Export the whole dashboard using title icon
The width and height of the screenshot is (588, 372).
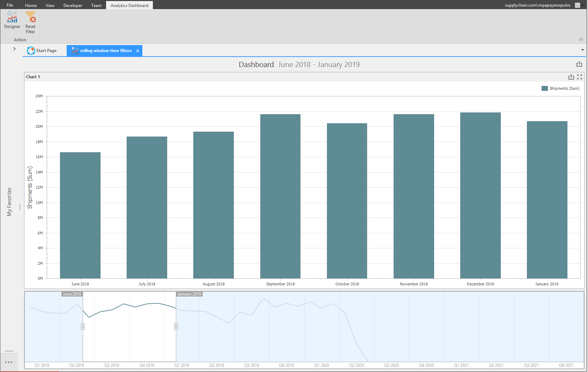click(x=579, y=64)
